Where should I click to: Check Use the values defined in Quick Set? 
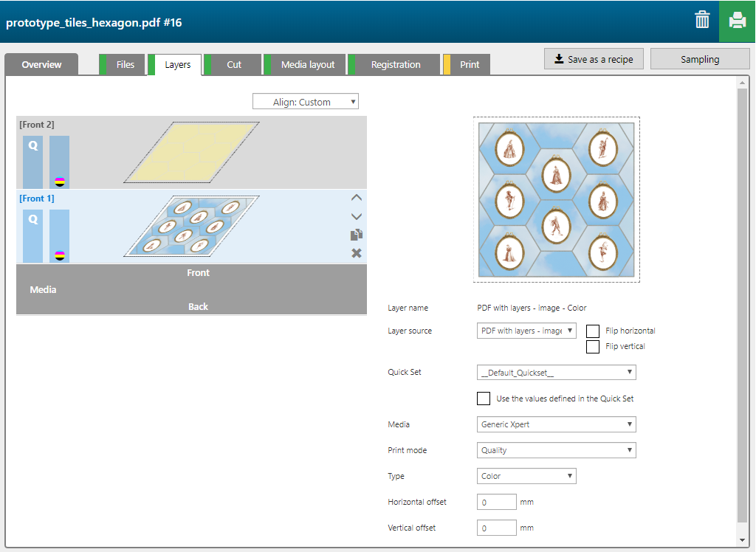pos(484,399)
